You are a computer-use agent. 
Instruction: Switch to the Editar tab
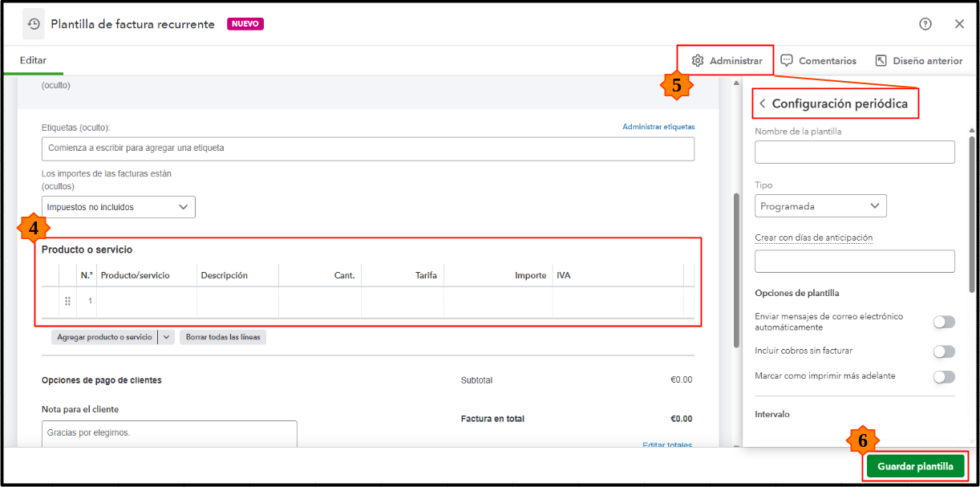point(33,61)
